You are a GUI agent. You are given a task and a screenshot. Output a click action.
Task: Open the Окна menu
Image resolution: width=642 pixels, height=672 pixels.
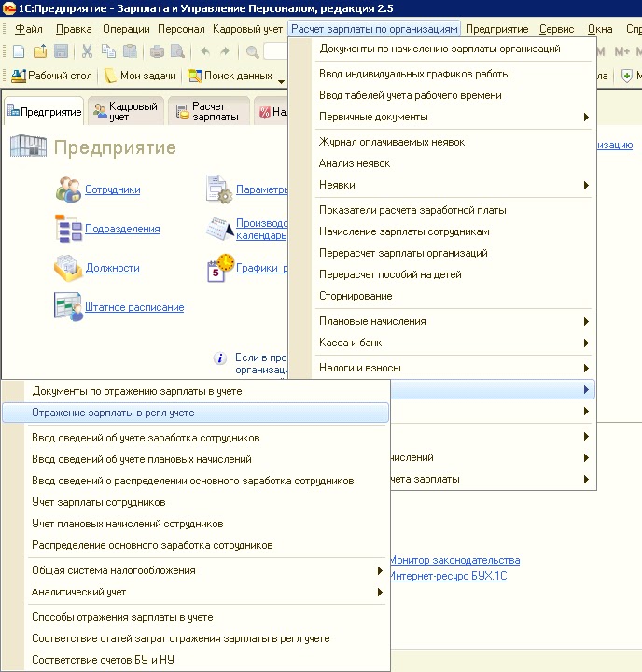[600, 29]
